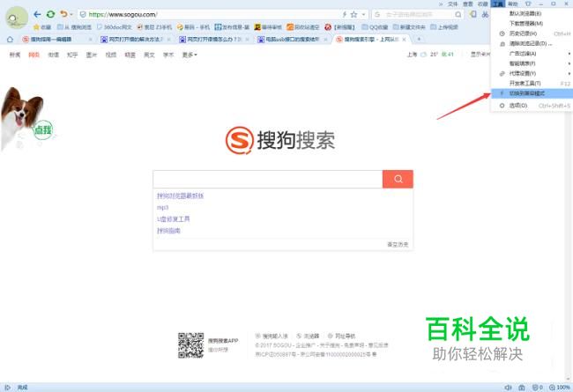Refresh the page with green reload icon
This screenshot has height=392, width=573.
[51, 14]
